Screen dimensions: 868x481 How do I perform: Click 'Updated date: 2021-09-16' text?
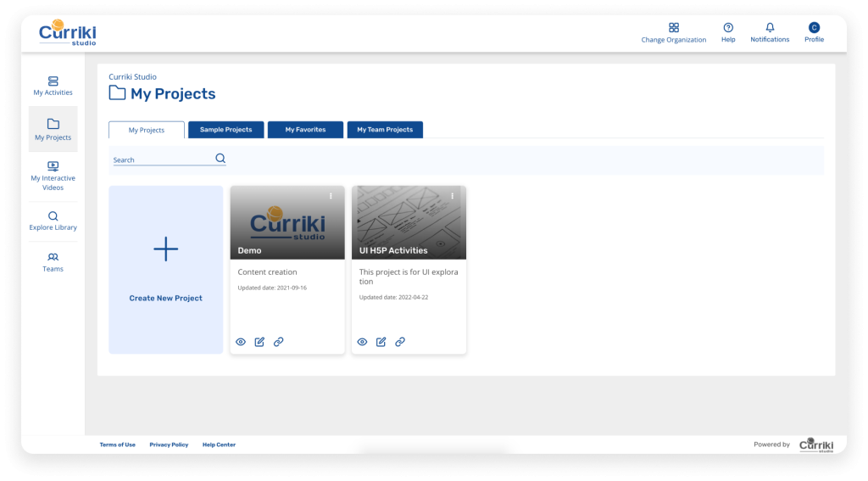(272, 288)
